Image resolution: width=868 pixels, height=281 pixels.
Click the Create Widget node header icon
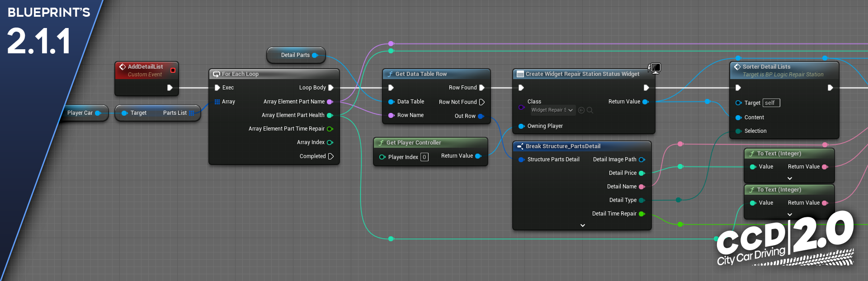point(520,74)
